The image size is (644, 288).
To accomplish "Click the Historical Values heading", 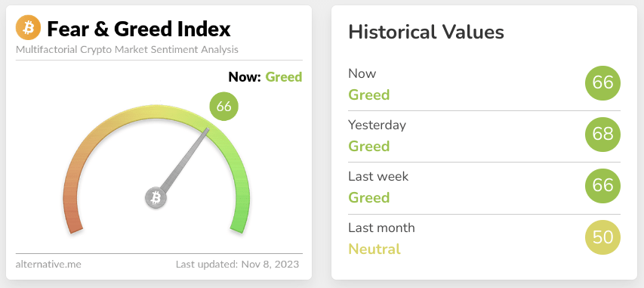I will point(426,32).
